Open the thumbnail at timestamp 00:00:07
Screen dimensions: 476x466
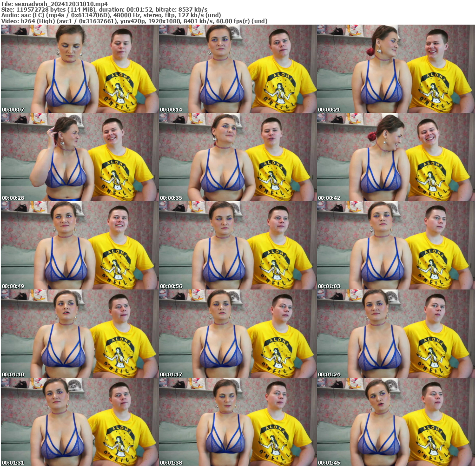[79, 69]
